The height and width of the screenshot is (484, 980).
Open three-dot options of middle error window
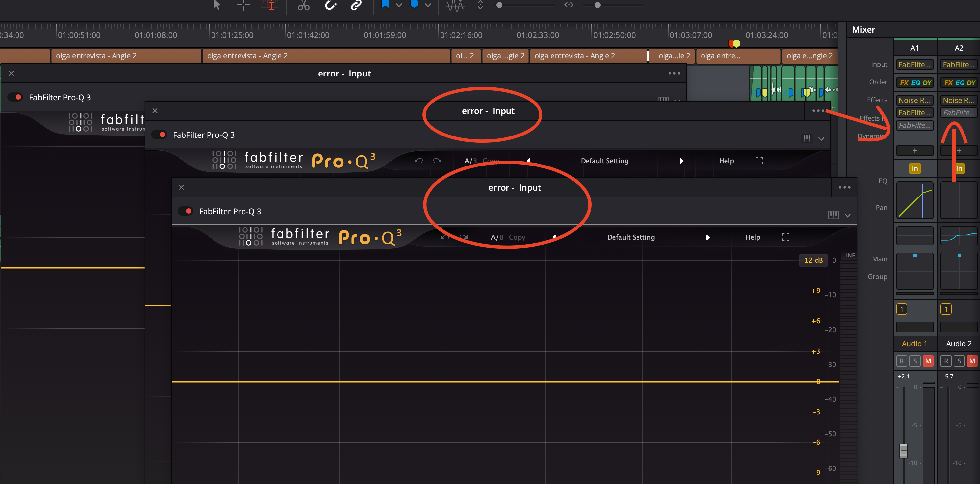coord(818,111)
